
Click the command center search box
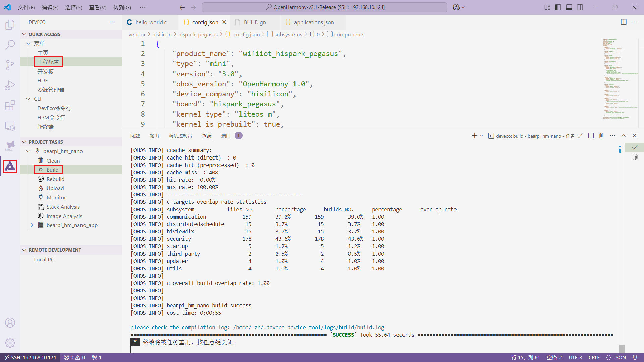[x=325, y=7]
